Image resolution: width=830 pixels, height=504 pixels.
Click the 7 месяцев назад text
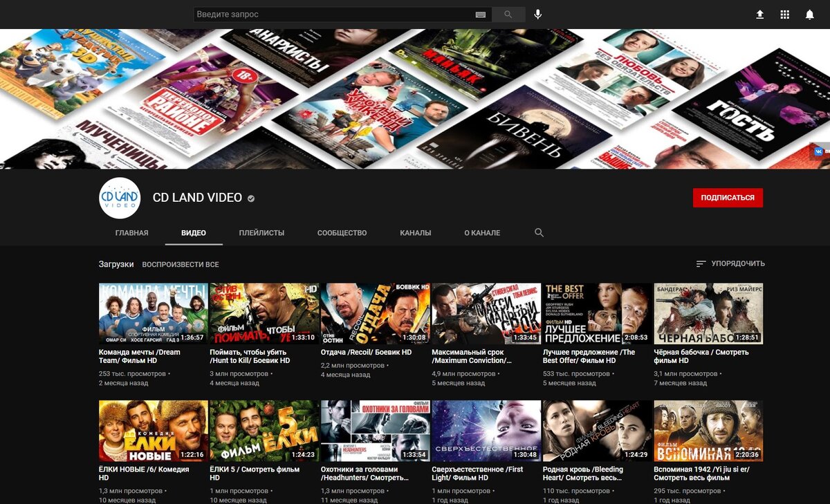[681, 383]
